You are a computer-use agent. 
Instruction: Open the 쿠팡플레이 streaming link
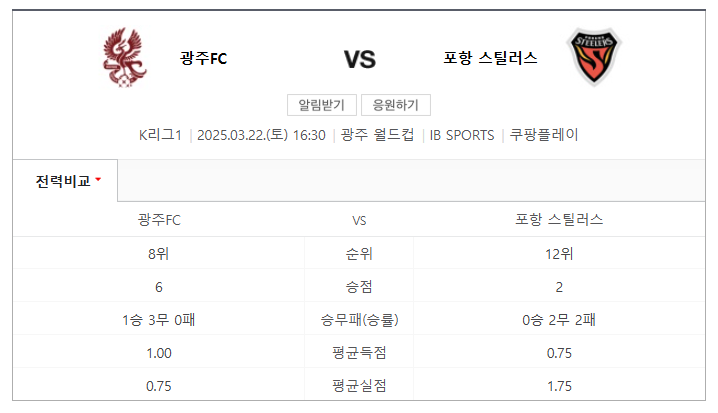coord(544,135)
